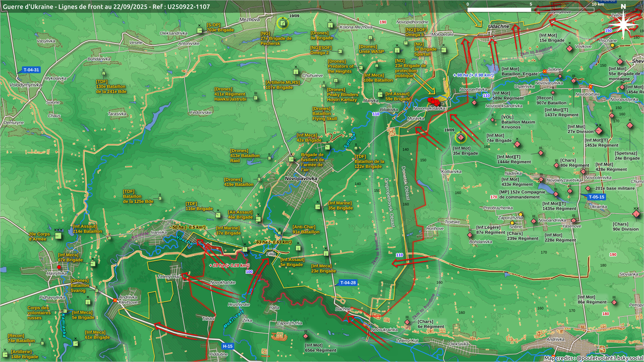
Task: Click the 35e Brigade circled red diamond
Action: pos(461,137)
